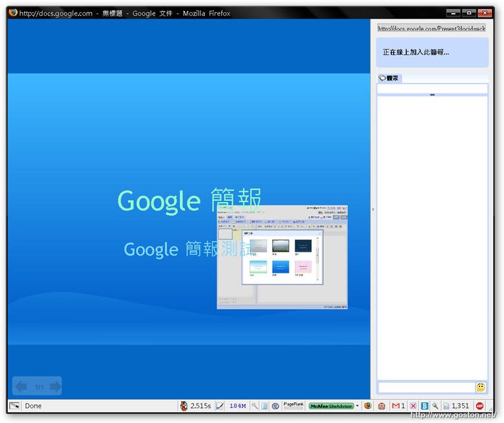Click the page editing status bar icon
This screenshot has height=423, width=504.
14,406
